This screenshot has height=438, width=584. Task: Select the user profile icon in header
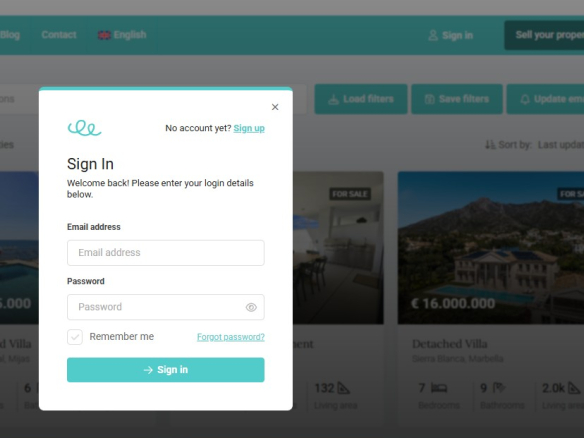click(433, 35)
